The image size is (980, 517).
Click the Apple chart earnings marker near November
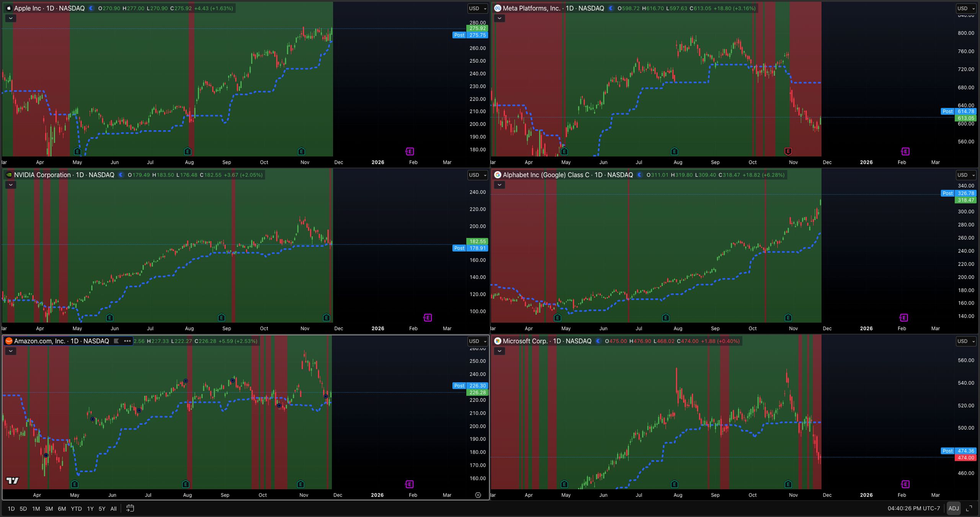click(x=301, y=152)
